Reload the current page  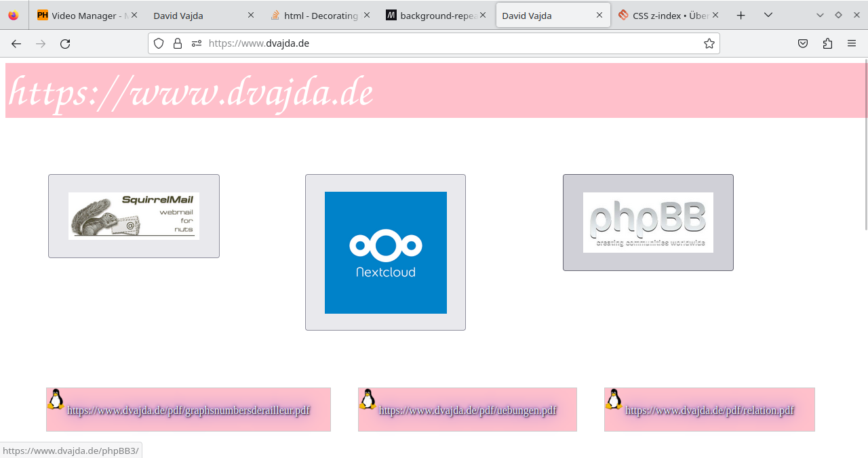[x=65, y=43]
